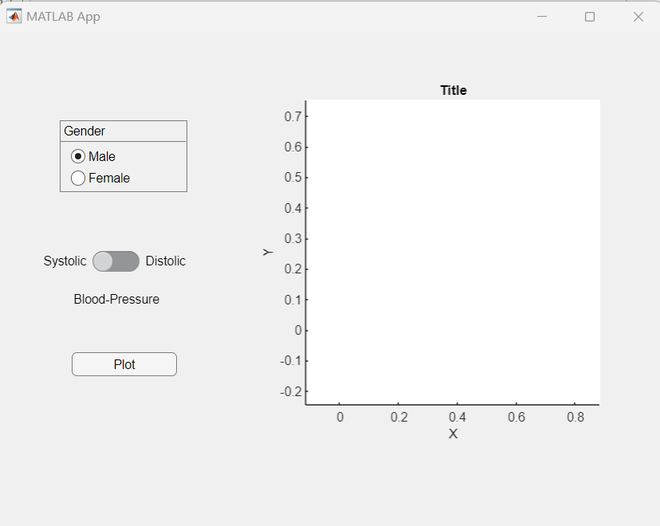The width and height of the screenshot is (660, 526).
Task: Click inside the empty white plot area
Action: pyautogui.click(x=453, y=250)
